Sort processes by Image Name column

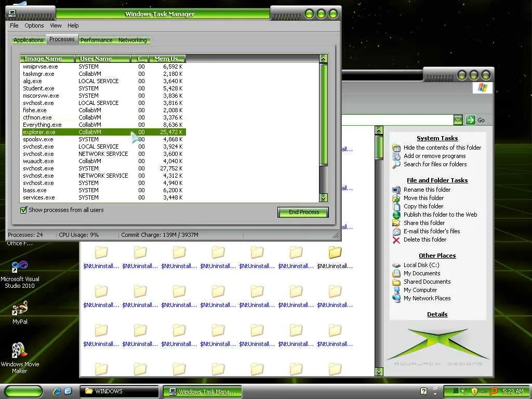pyautogui.click(x=47, y=59)
